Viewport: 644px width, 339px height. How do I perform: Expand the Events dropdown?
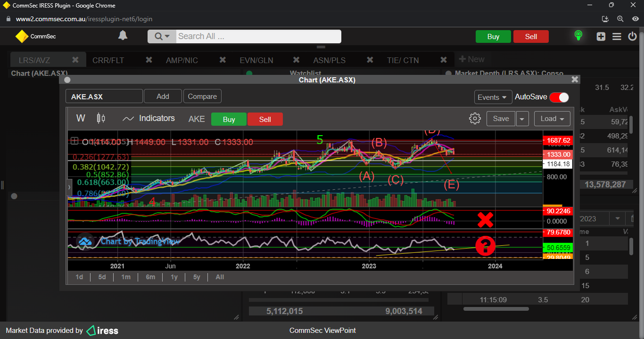tap(493, 97)
